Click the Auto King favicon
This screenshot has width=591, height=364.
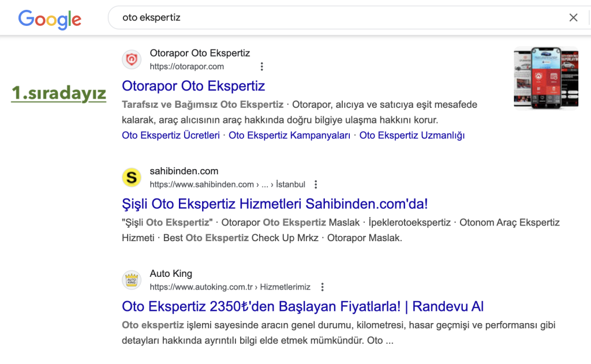click(132, 280)
